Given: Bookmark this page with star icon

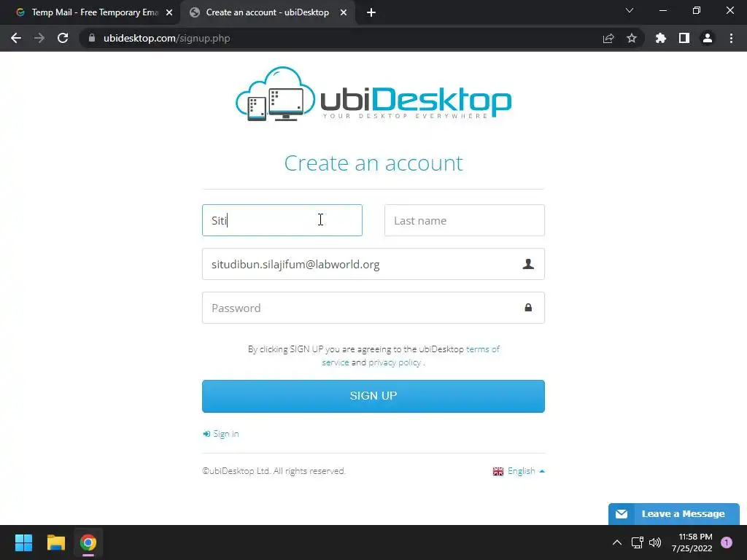Looking at the screenshot, I should [x=631, y=38].
